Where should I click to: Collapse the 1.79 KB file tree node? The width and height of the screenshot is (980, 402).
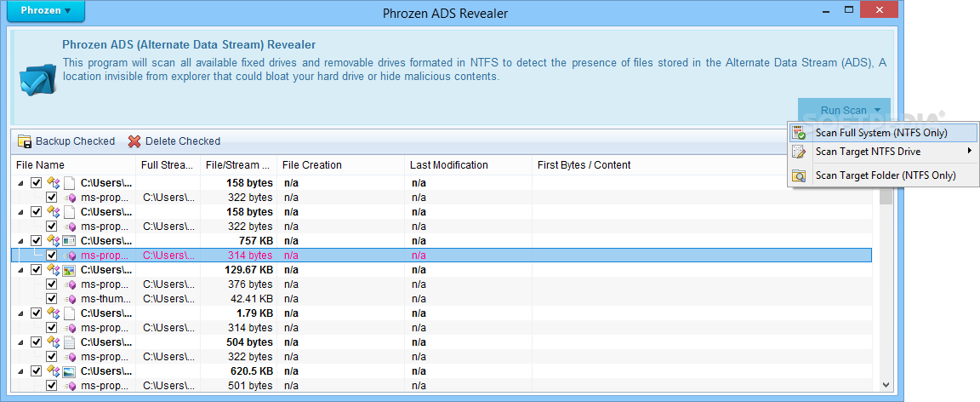pyautogui.click(x=21, y=313)
